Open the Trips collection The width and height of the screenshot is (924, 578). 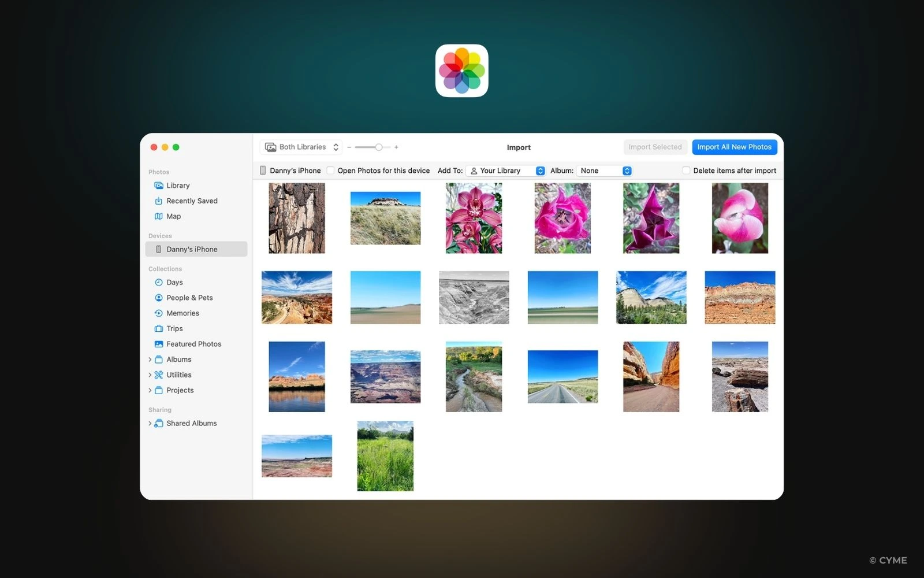pos(174,328)
